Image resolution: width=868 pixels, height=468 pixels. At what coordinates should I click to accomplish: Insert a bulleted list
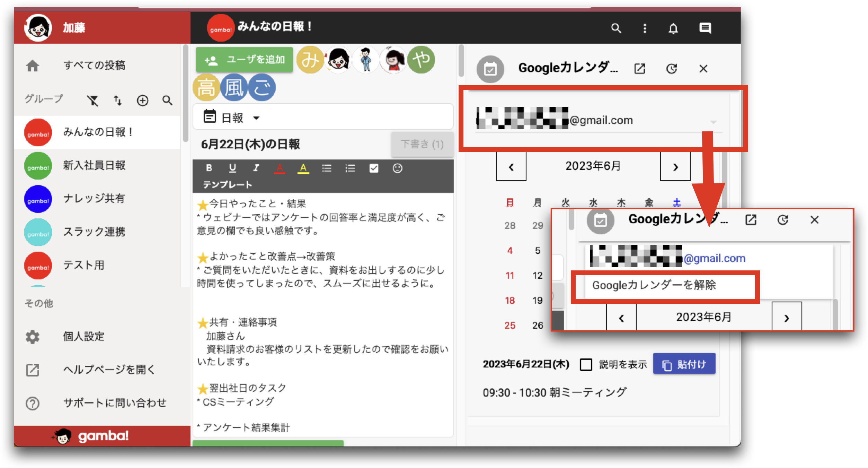(327, 168)
